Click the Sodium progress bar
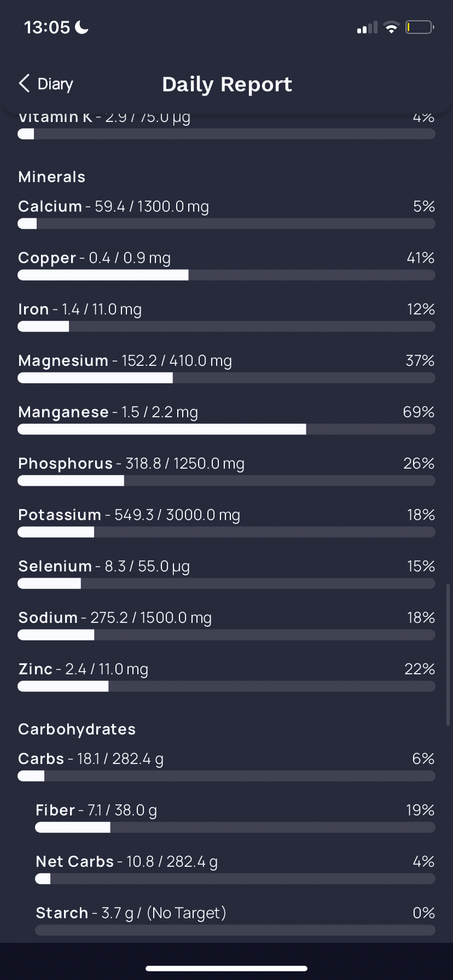The width and height of the screenshot is (453, 980). 226,635
